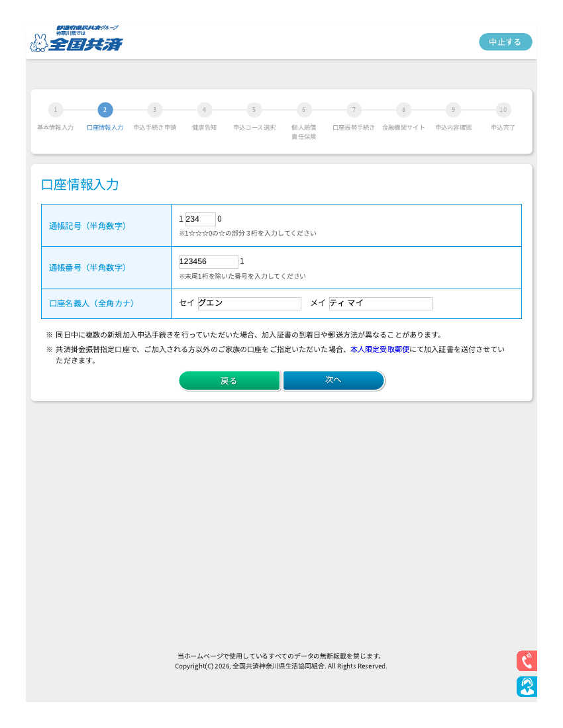Screen dimensions: 563x728
Task: Click the 全国共済 rabbit logo
Action: click(x=76, y=38)
